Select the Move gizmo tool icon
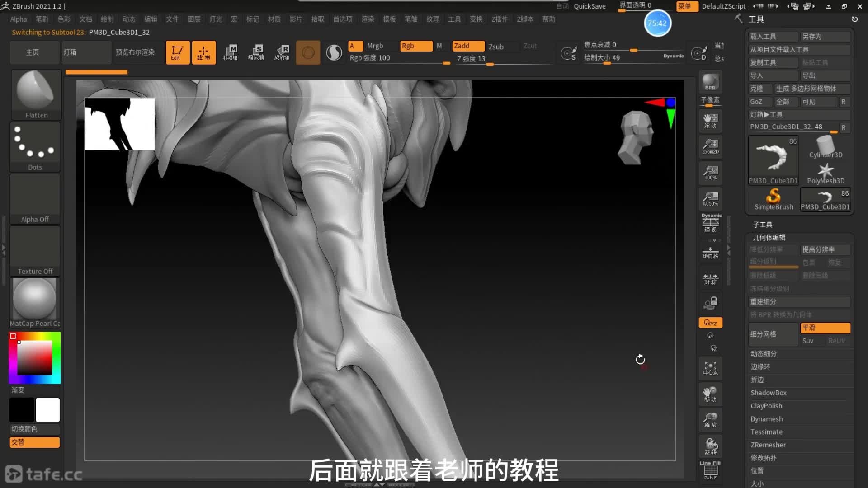 (x=230, y=52)
